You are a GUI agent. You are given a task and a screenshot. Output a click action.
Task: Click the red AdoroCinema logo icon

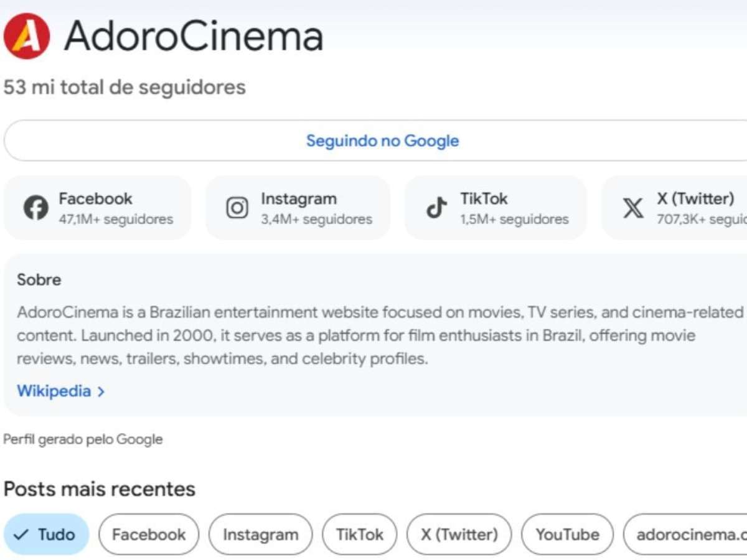pos(26,36)
